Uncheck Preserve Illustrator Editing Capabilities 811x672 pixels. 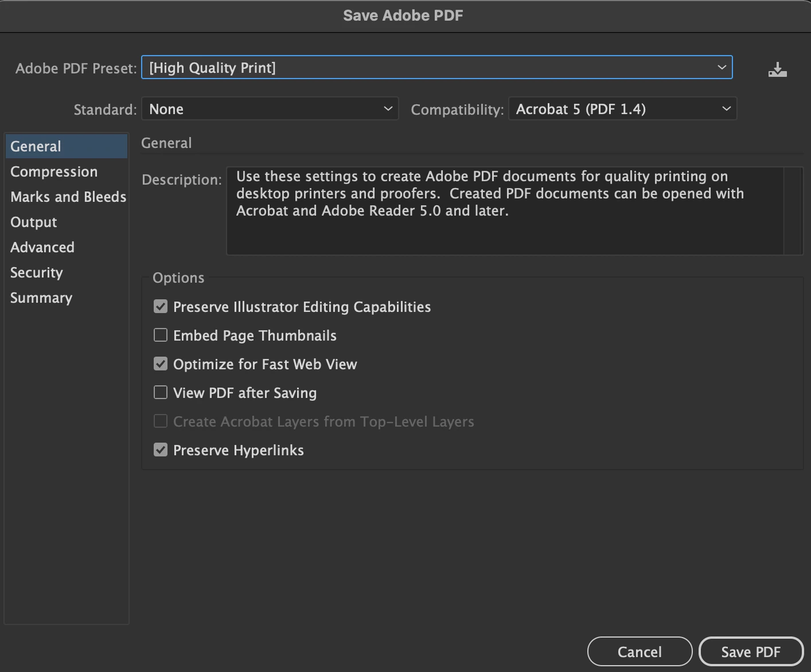pyautogui.click(x=161, y=307)
